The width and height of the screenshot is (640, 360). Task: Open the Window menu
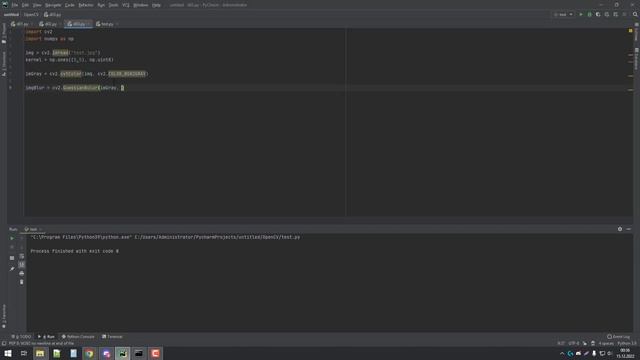(141, 5)
